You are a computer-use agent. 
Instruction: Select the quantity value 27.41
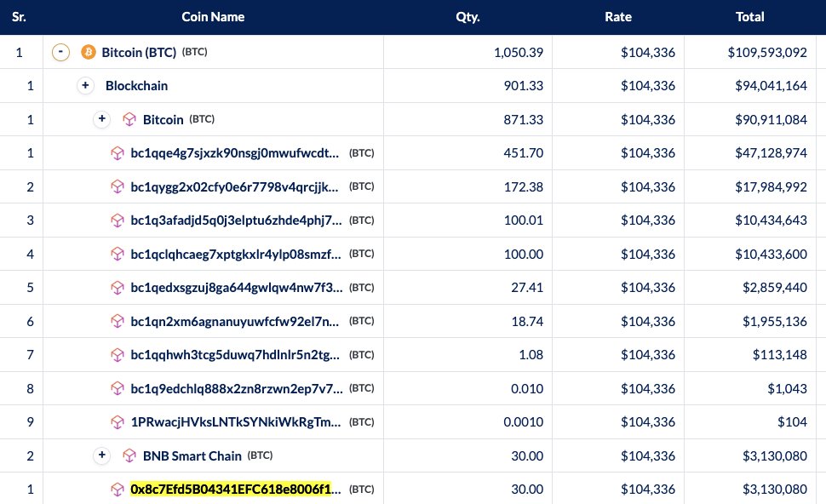coord(527,288)
